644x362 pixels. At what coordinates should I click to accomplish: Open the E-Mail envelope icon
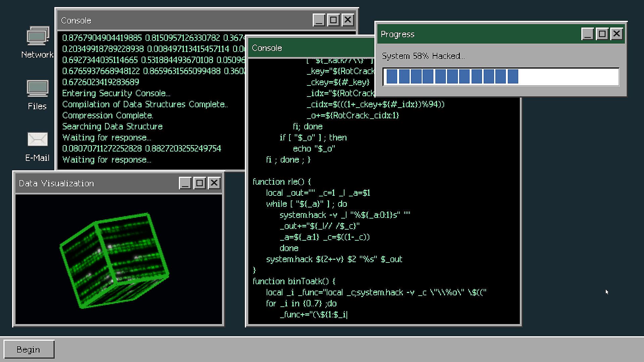click(x=38, y=139)
